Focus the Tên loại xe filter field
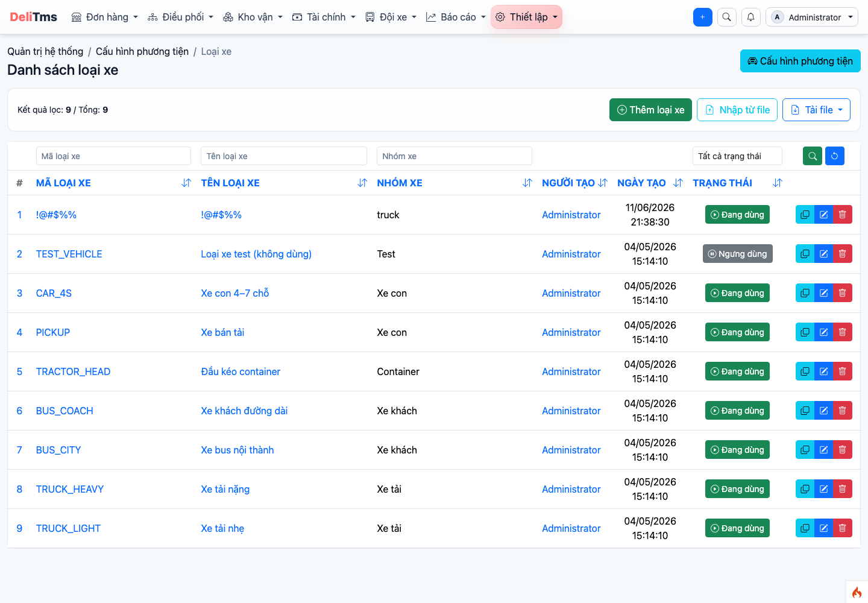This screenshot has width=868, height=603. tap(284, 156)
